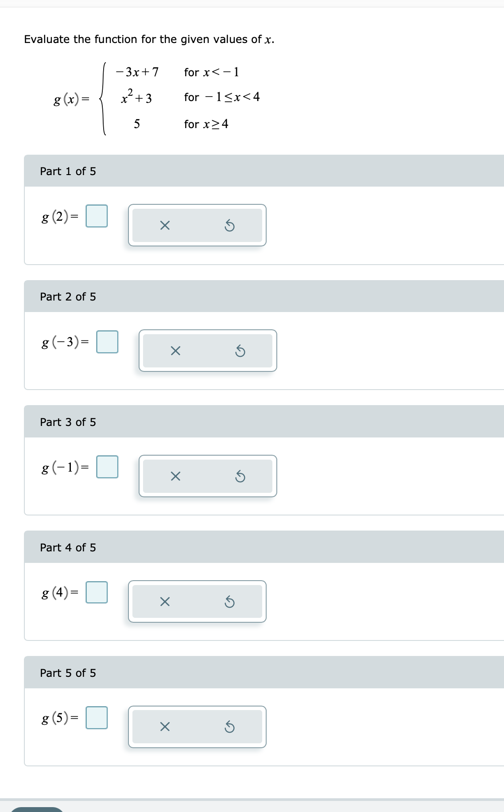Clear the g(−1) answer with X icon
Screen dimensions: 504x812
click(175, 476)
